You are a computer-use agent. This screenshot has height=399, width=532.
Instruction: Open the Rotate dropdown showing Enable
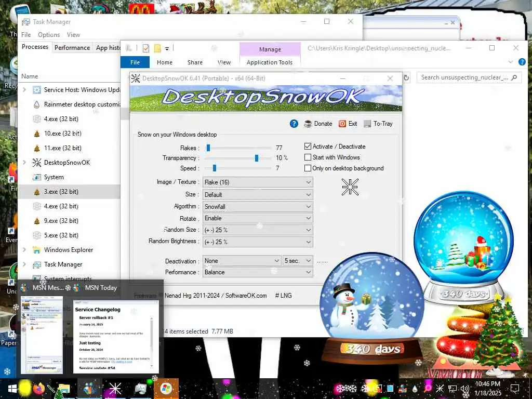pos(258,218)
